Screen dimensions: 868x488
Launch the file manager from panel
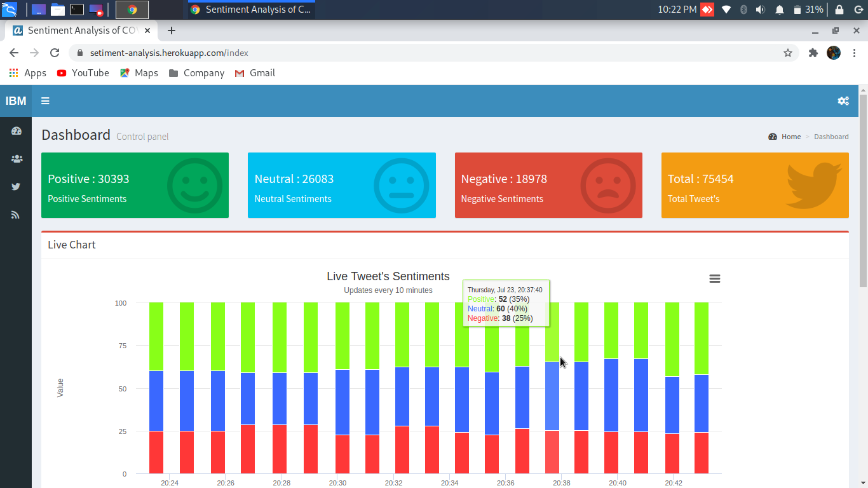[x=58, y=10]
